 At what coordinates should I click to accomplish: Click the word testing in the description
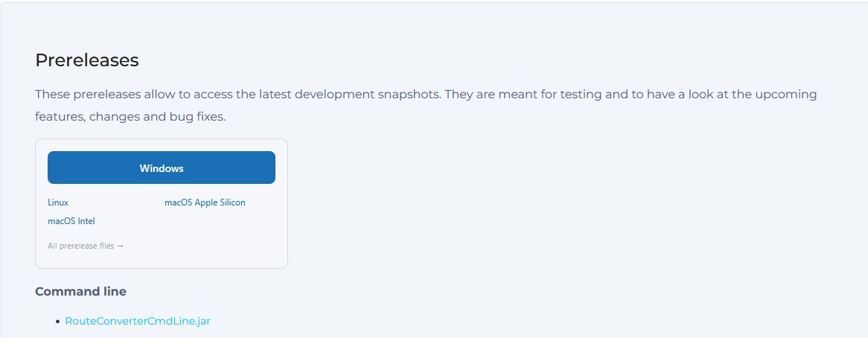point(580,94)
